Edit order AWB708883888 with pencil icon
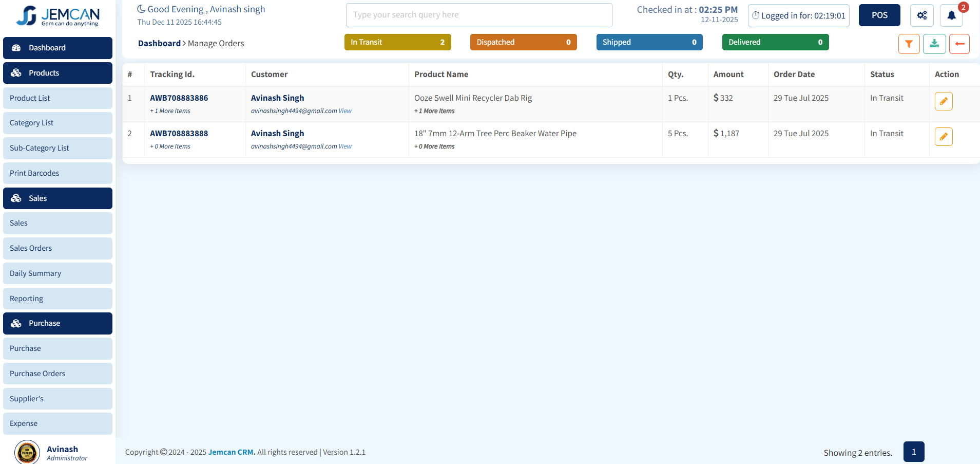This screenshot has width=980, height=464. click(943, 137)
